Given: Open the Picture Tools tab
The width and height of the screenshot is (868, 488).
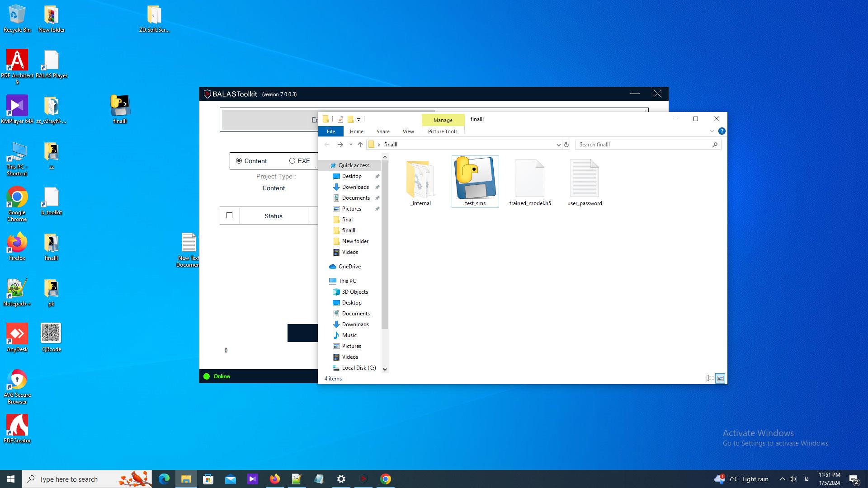Looking at the screenshot, I should (443, 131).
